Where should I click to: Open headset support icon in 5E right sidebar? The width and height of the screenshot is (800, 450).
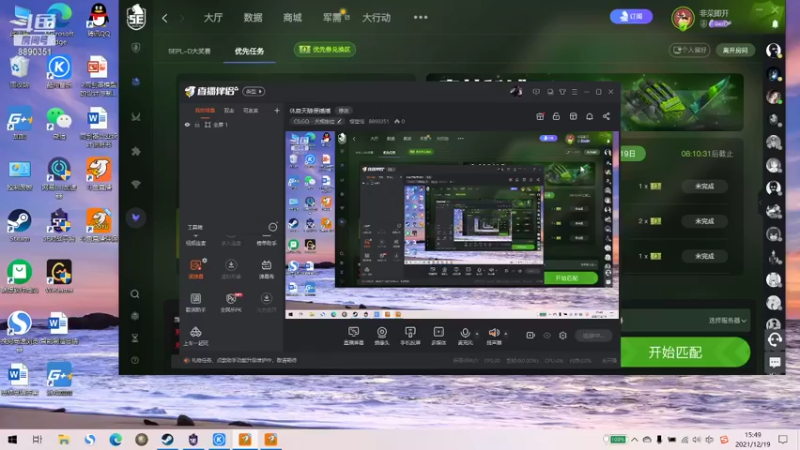point(774,339)
